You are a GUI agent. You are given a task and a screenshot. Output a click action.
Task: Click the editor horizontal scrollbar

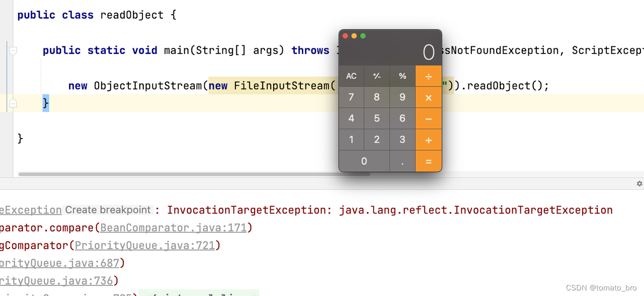click(x=194, y=174)
